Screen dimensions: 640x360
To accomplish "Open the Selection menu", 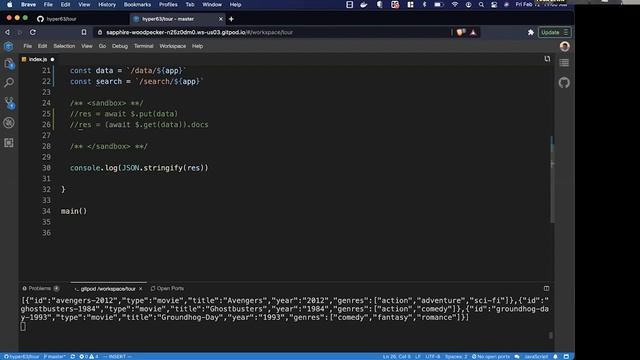I will point(64,46).
